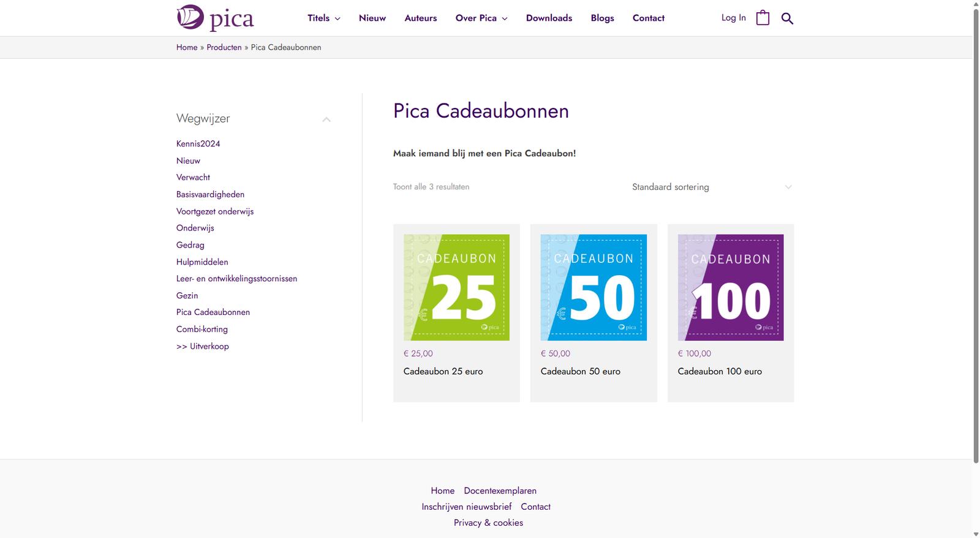Click the Privacy & cookies footer link
The width and height of the screenshot is (980, 538).
tap(488, 523)
